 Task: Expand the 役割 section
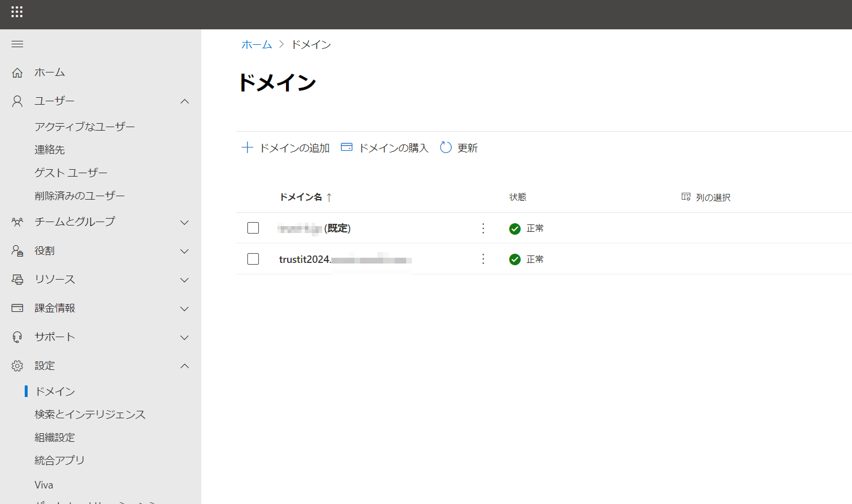pos(185,251)
